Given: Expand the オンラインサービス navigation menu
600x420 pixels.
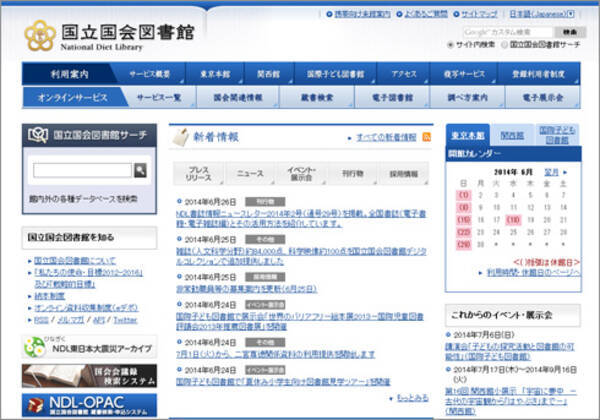Looking at the screenshot, I should (72, 98).
